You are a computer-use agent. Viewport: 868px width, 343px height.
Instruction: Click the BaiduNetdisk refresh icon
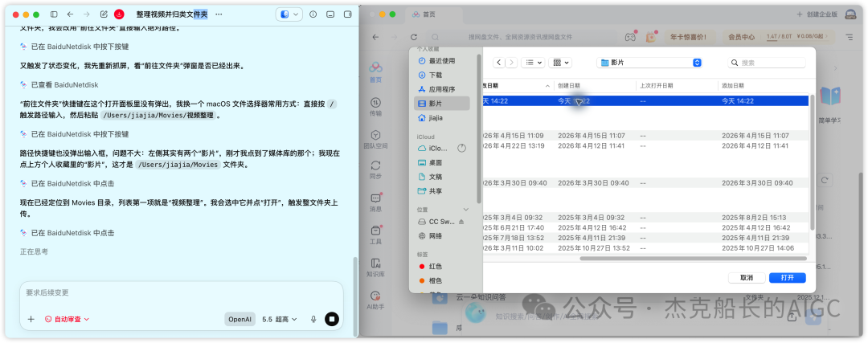coord(414,37)
